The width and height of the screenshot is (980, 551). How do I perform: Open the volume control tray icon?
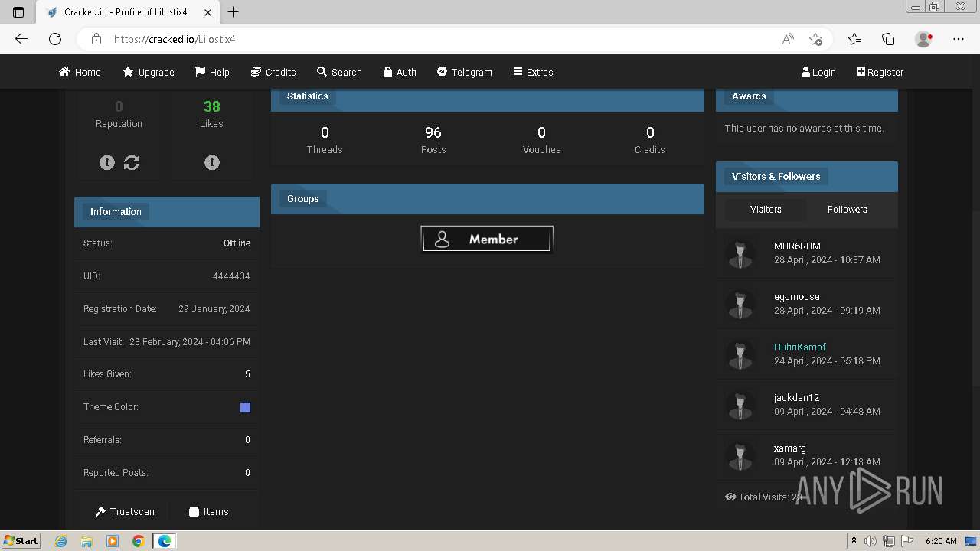pos(871,541)
